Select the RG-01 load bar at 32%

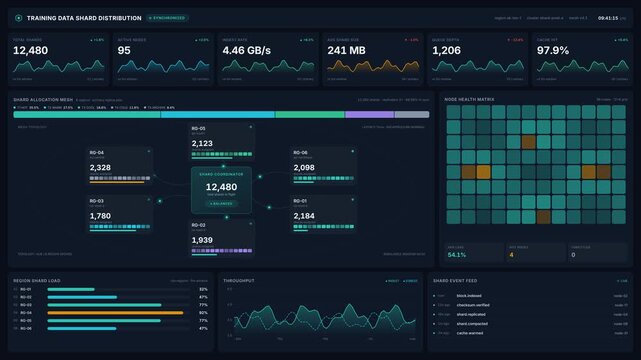click(x=71, y=289)
